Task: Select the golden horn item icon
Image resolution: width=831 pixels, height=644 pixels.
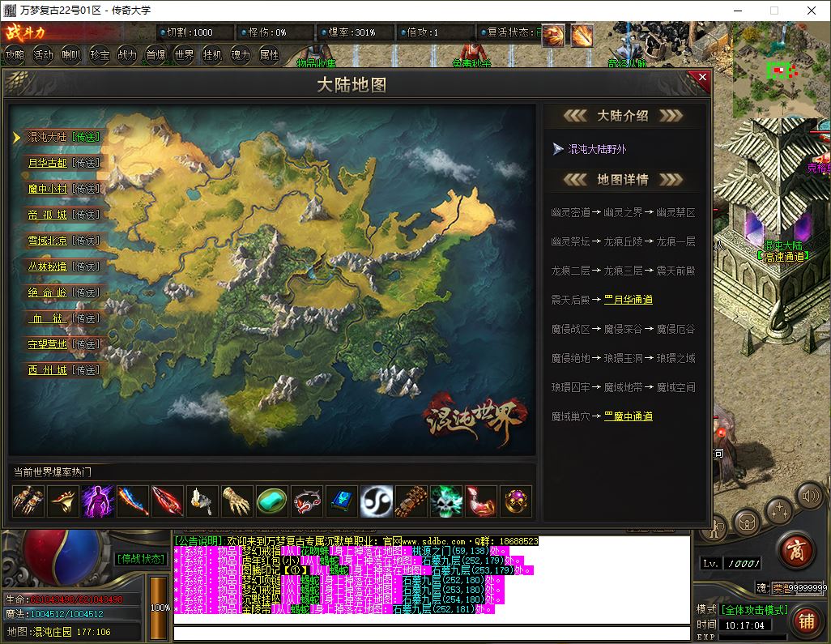Action: coord(63,501)
